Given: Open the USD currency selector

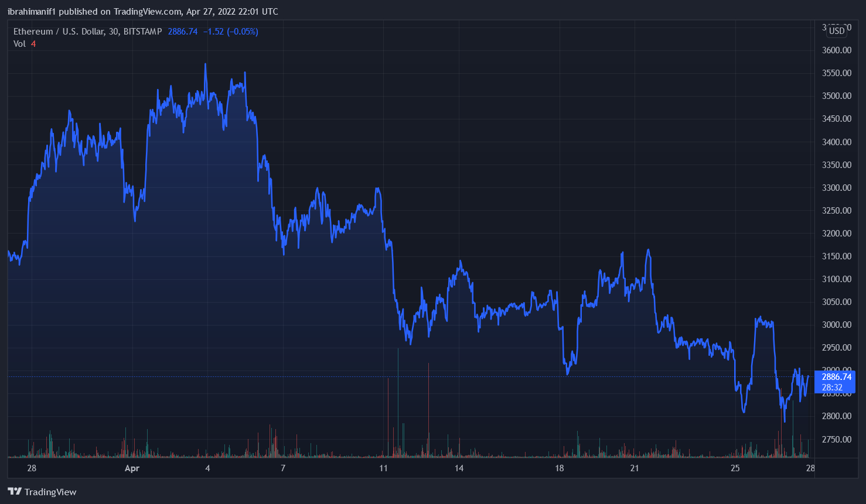Looking at the screenshot, I should point(837,31).
